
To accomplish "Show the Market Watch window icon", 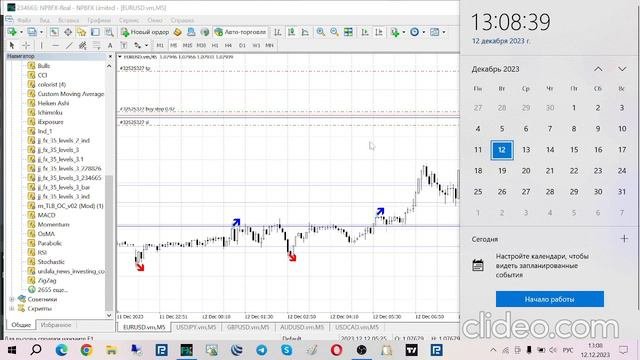I will point(54,32).
